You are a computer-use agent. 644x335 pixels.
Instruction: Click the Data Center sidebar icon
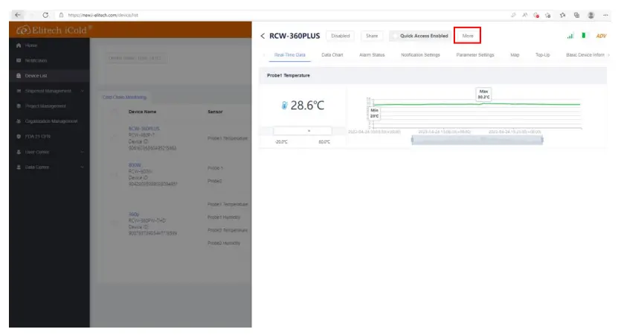[x=19, y=167]
